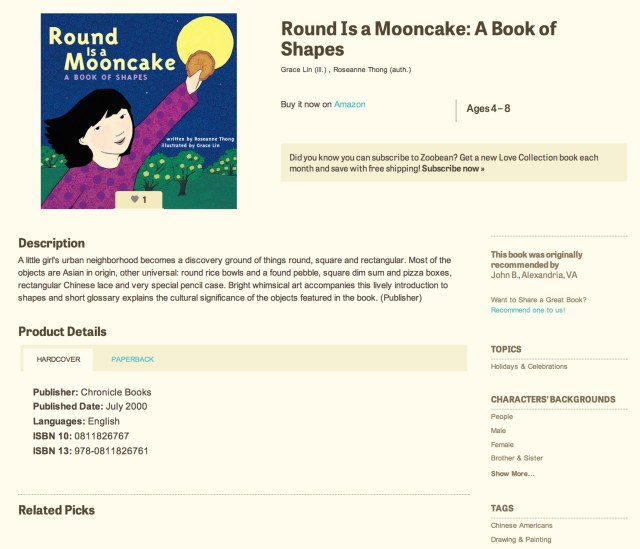Open Grace Lin illustrator link

tap(301, 70)
